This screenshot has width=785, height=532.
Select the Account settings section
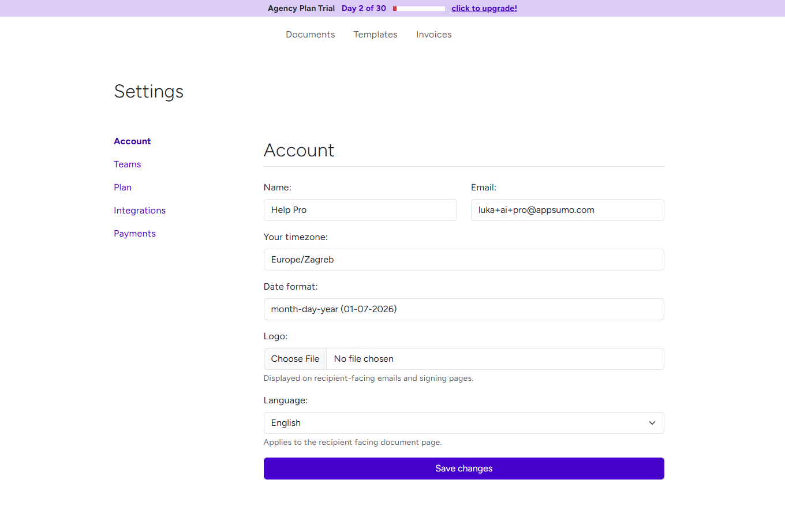(132, 141)
